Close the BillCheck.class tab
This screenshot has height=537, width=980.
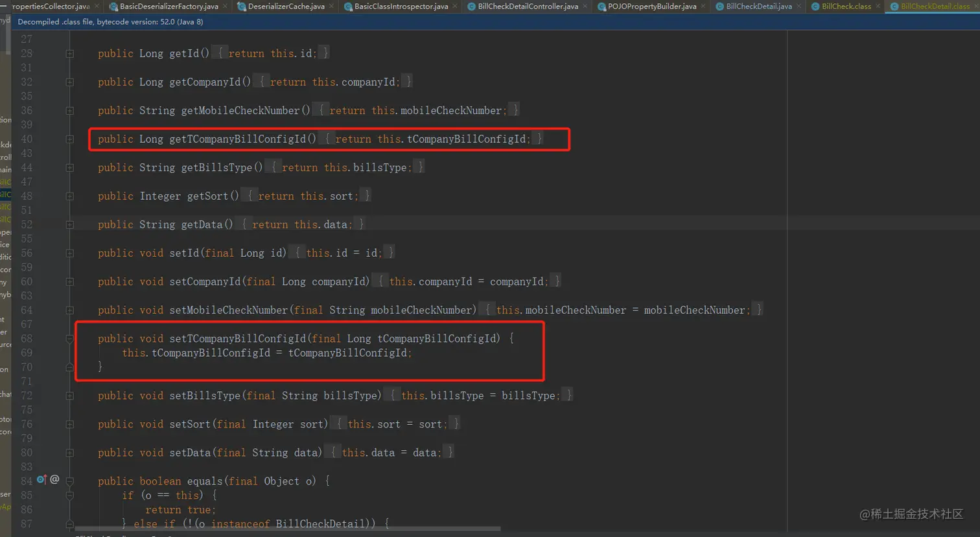pyautogui.click(x=878, y=6)
